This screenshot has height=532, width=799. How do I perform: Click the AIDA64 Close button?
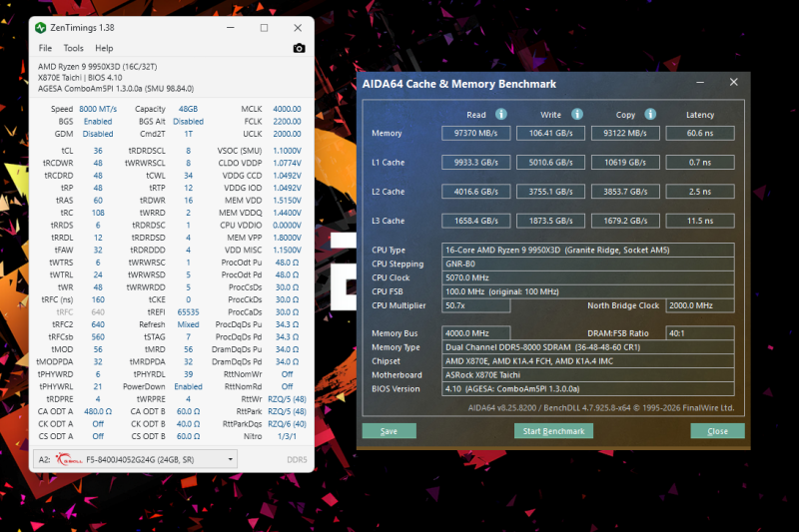click(717, 431)
